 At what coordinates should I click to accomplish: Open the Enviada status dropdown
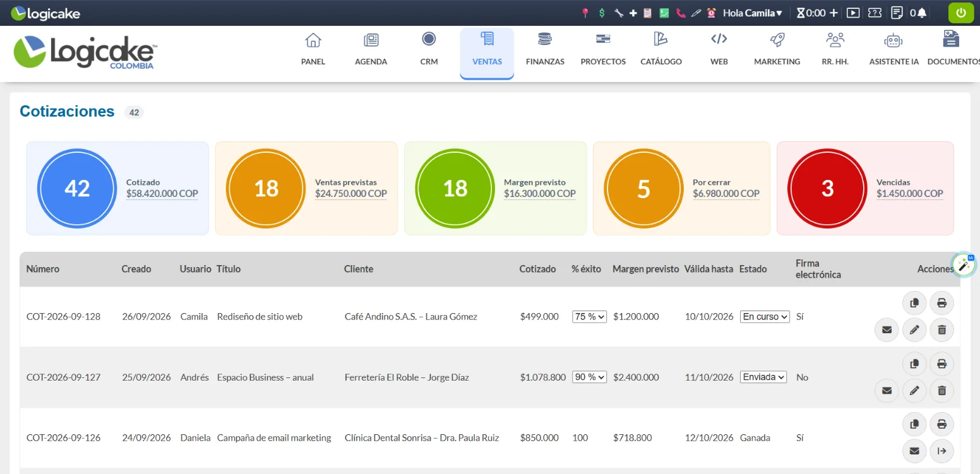coord(763,377)
